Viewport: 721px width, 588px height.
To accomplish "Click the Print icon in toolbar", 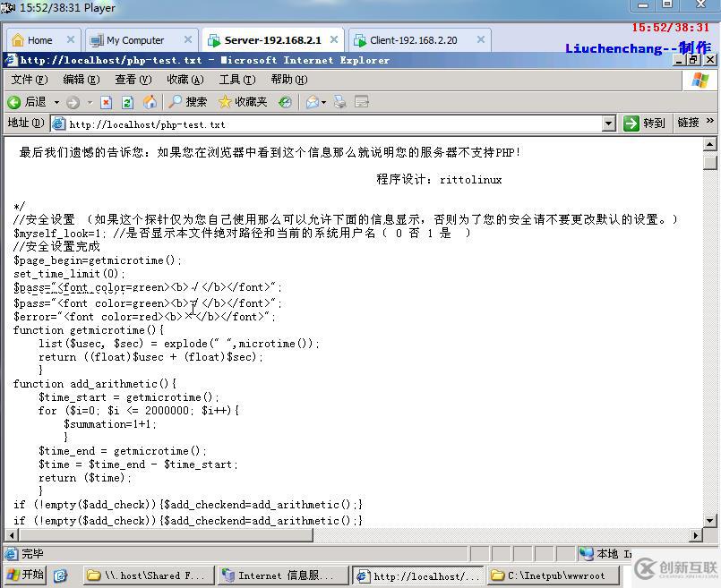I will [x=339, y=102].
